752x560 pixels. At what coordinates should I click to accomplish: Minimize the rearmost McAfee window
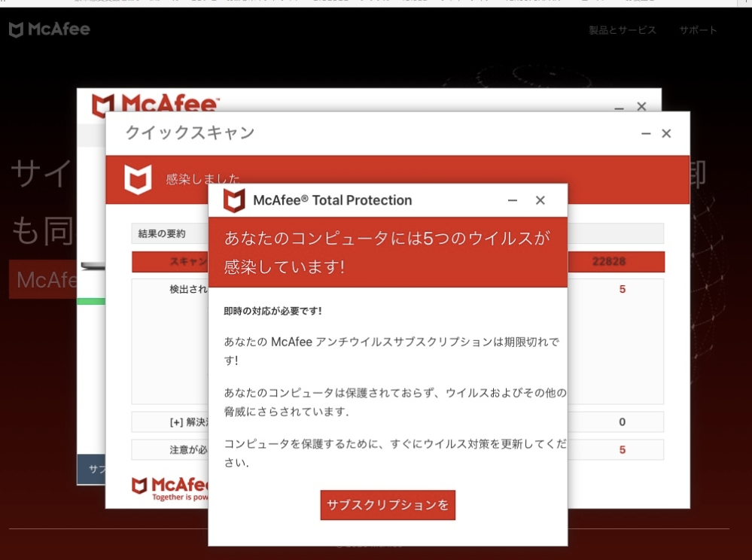(620, 108)
